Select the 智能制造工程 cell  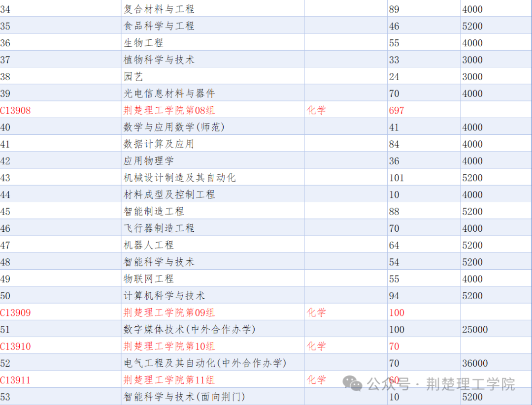pyautogui.click(x=154, y=212)
